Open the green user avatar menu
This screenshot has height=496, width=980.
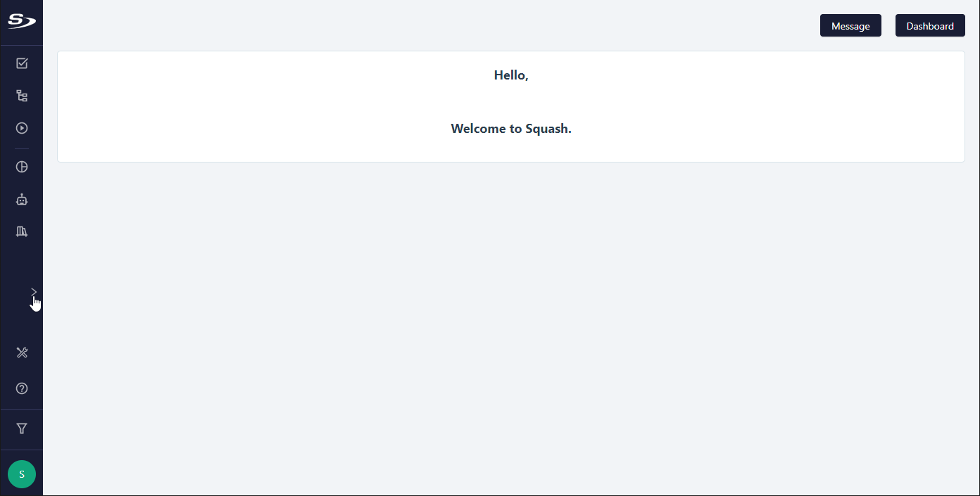pyautogui.click(x=22, y=474)
